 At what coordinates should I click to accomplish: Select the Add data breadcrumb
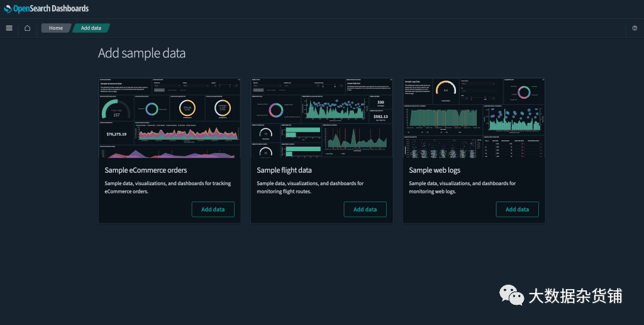(x=91, y=28)
